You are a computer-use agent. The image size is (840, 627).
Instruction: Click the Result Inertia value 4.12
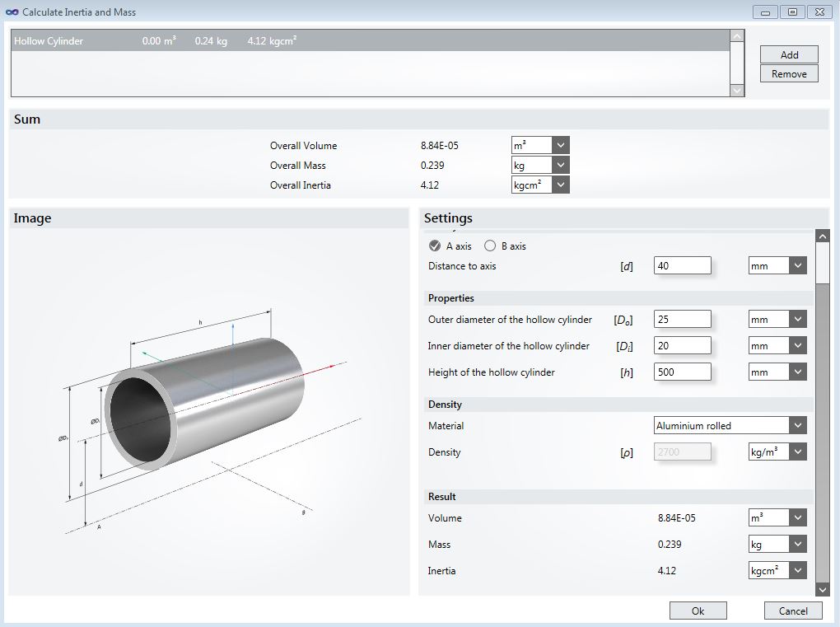pyautogui.click(x=667, y=571)
